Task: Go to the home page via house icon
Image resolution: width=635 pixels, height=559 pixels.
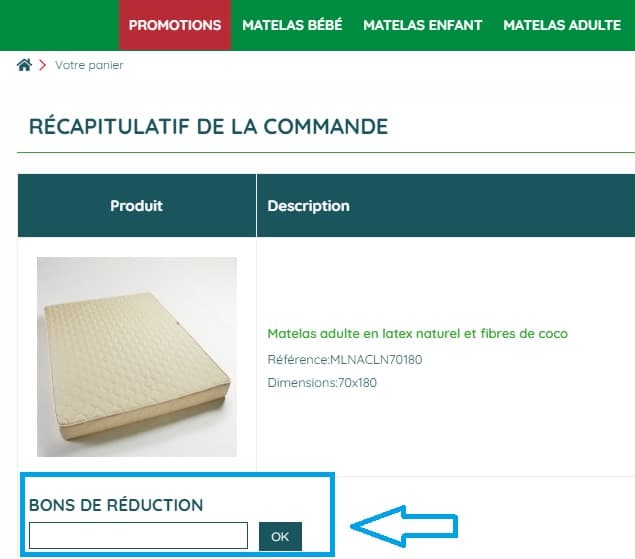Action: (x=24, y=65)
